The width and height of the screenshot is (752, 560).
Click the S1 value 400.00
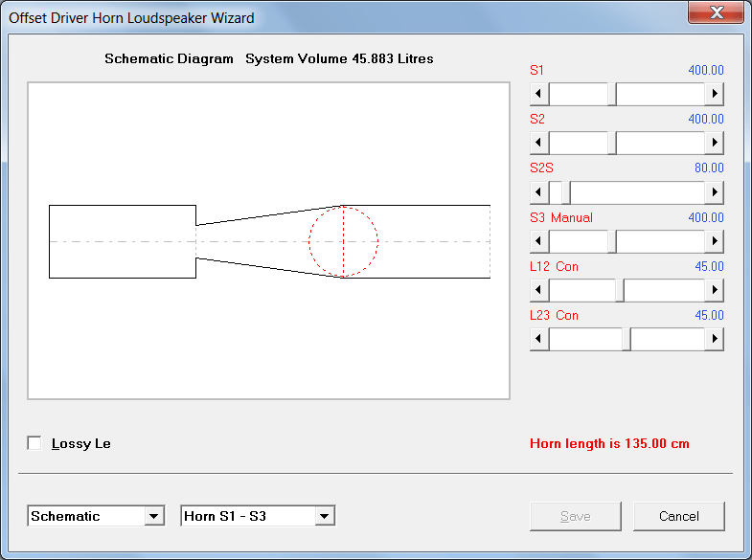[706, 70]
